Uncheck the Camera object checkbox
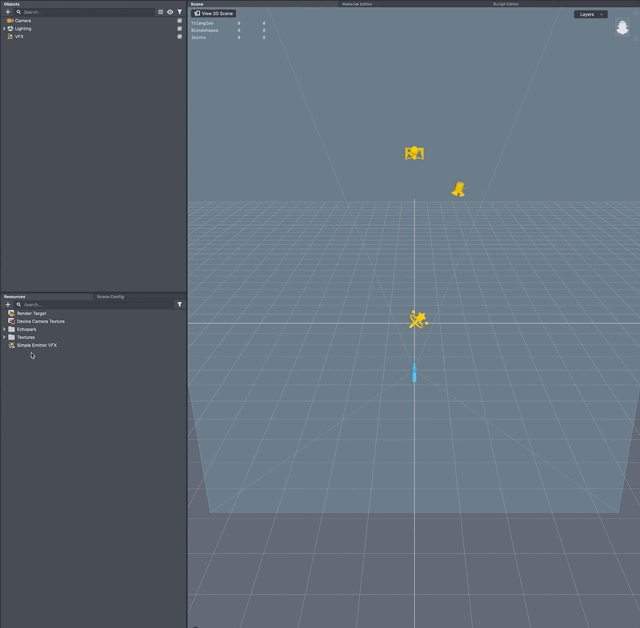 coord(180,20)
